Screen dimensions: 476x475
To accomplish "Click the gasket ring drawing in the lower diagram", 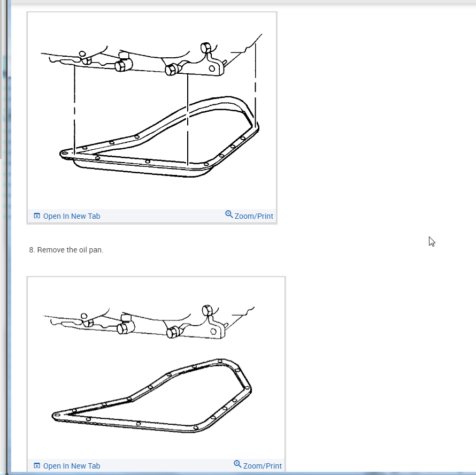I will point(152,396).
